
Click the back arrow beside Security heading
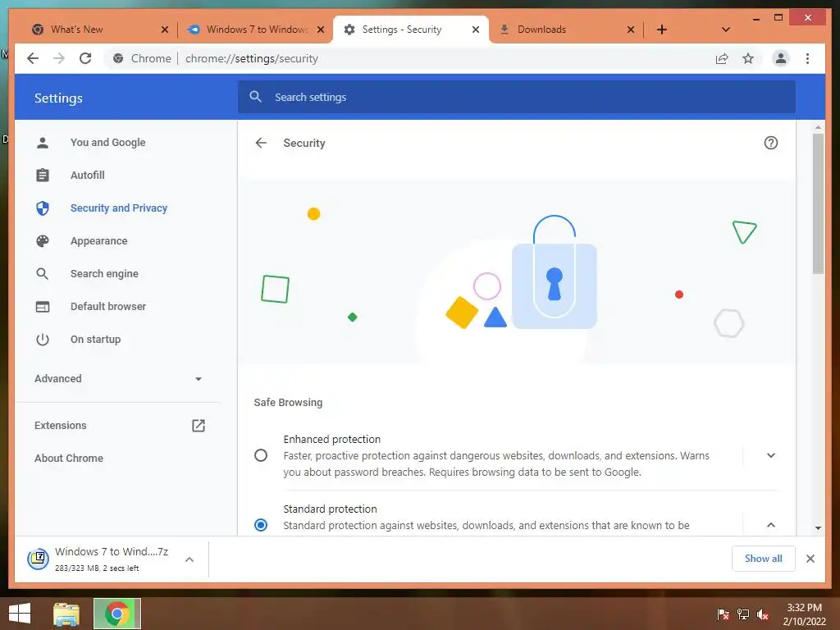tap(261, 143)
